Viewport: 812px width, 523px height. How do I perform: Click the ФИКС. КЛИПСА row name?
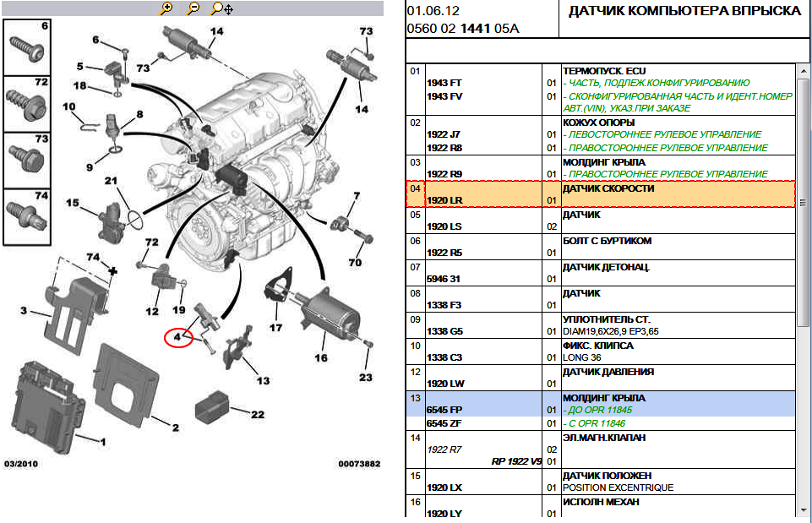point(598,346)
